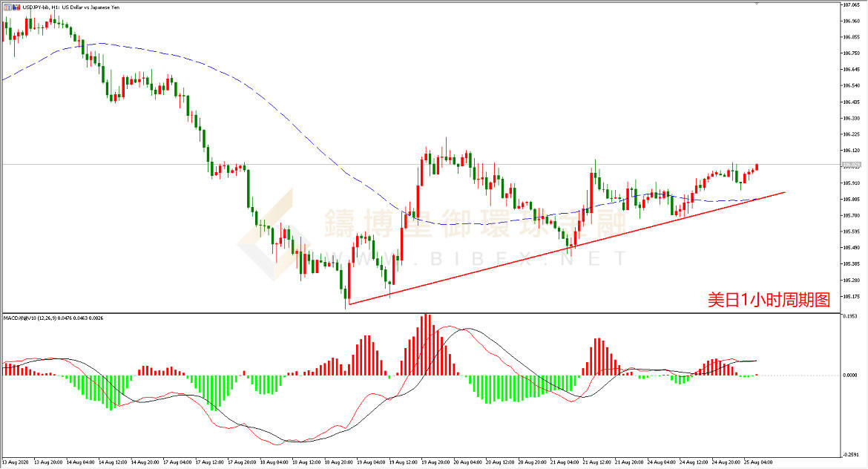Viewport: 868px width, 469px height.
Task: Click the BIBEX.NET watermark text
Action: (x=475, y=258)
